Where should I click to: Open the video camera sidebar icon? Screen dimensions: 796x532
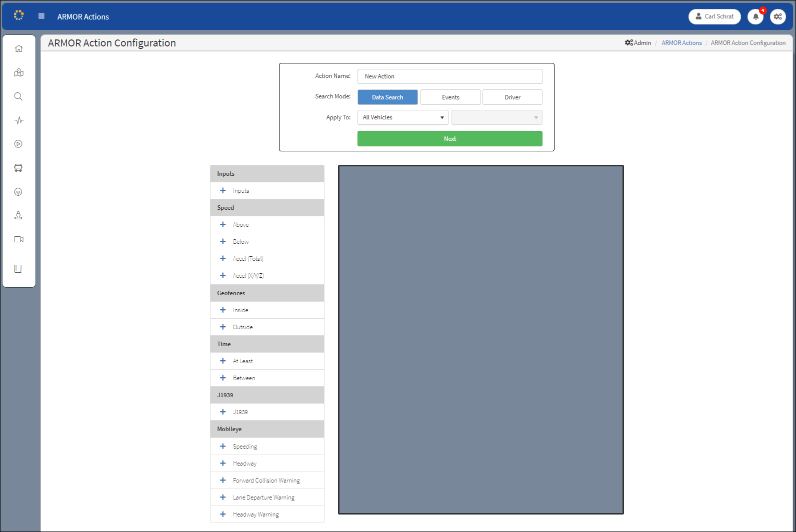[18, 239]
